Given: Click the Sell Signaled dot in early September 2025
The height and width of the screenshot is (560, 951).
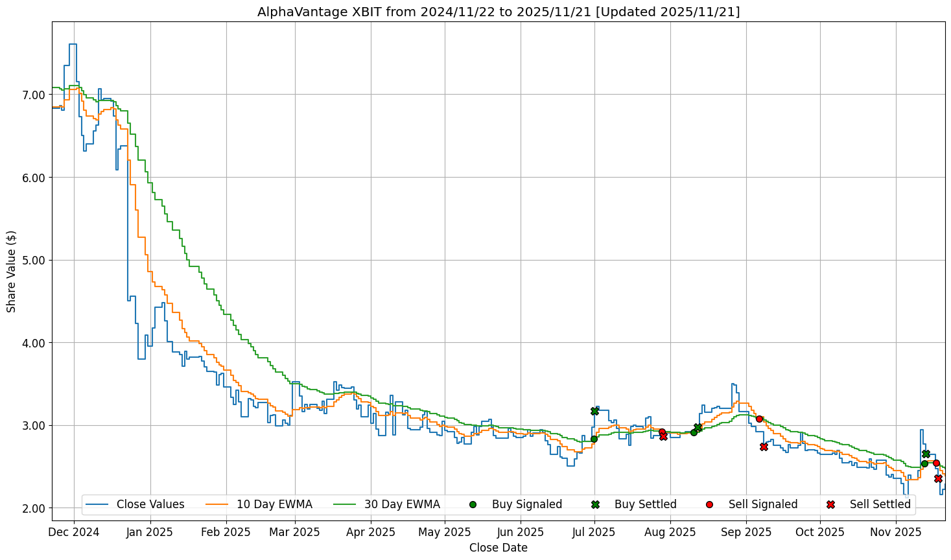Looking at the screenshot, I should tap(759, 419).
